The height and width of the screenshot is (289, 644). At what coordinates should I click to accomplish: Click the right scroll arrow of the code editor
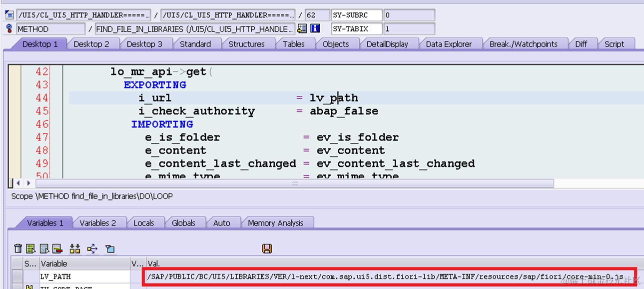click(x=28, y=183)
